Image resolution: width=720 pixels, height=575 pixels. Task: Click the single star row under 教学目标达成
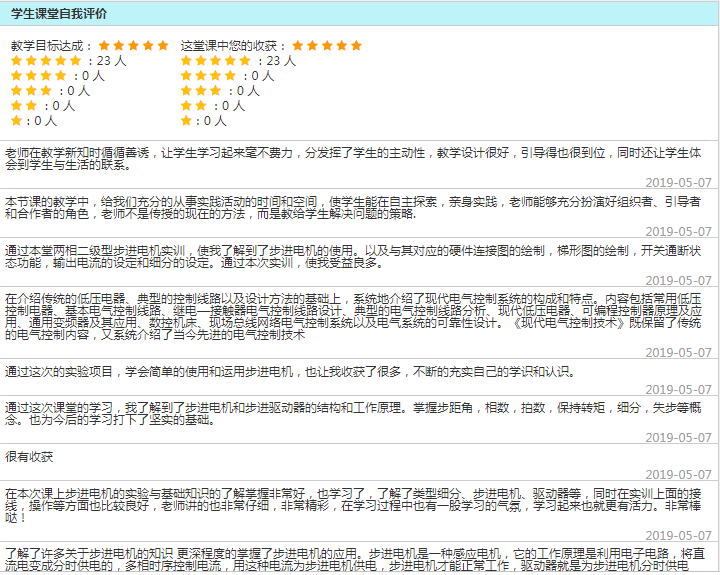(x=17, y=121)
